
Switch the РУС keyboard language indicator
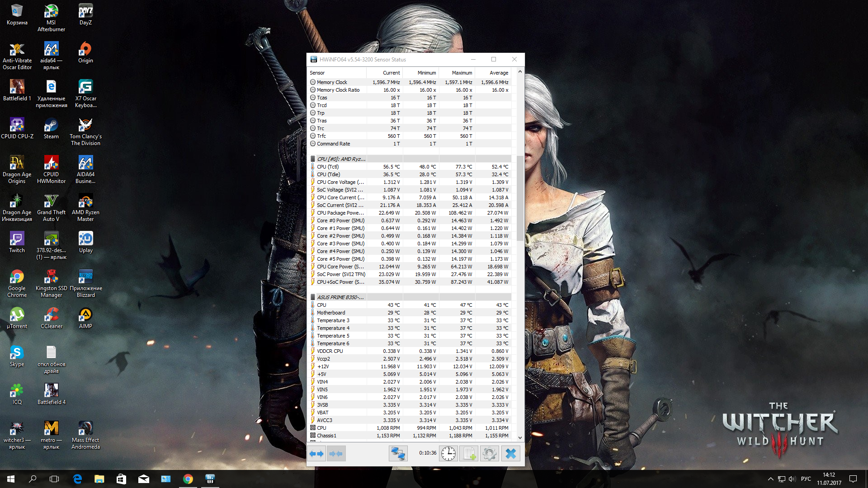point(806,479)
